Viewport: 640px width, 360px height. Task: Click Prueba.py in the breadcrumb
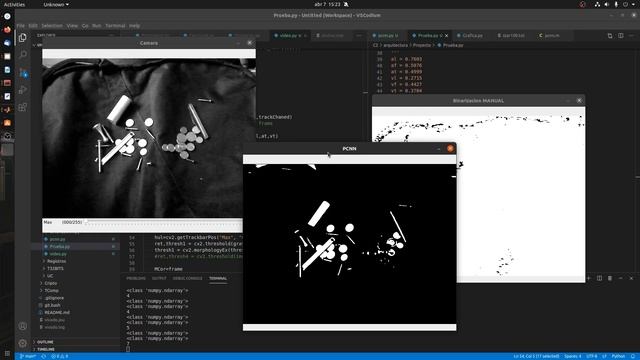click(453, 45)
